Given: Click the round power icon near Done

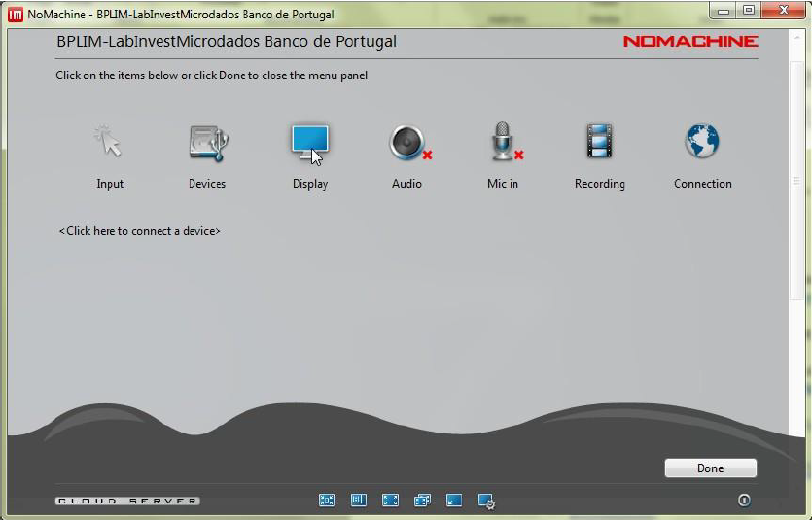Looking at the screenshot, I should pyautogui.click(x=744, y=501).
